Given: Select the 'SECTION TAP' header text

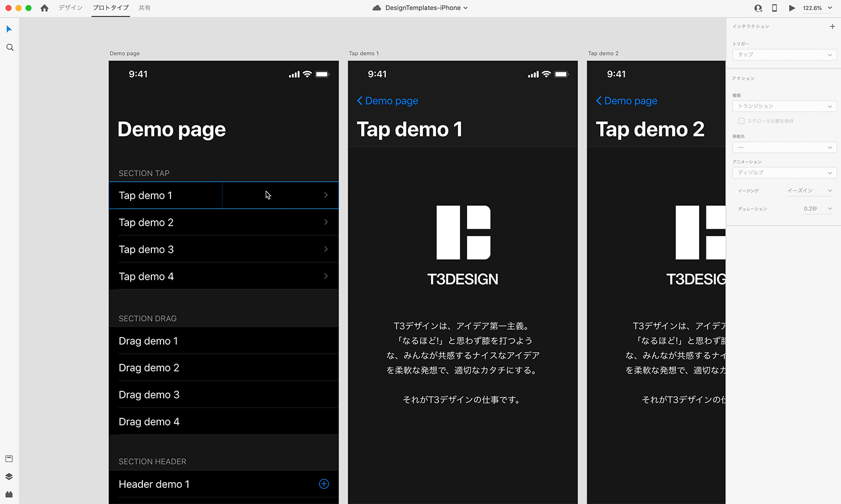Looking at the screenshot, I should 144,173.
